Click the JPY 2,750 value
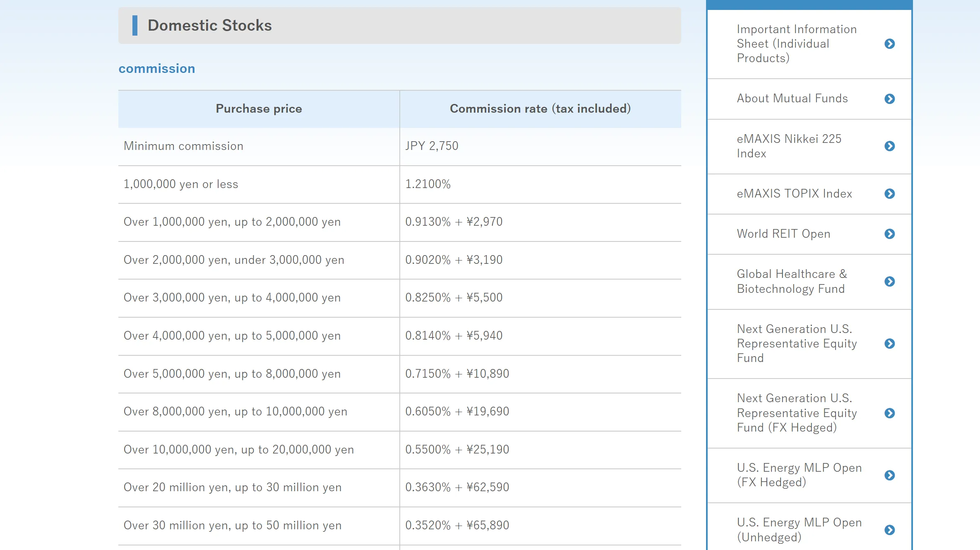 pyautogui.click(x=432, y=146)
